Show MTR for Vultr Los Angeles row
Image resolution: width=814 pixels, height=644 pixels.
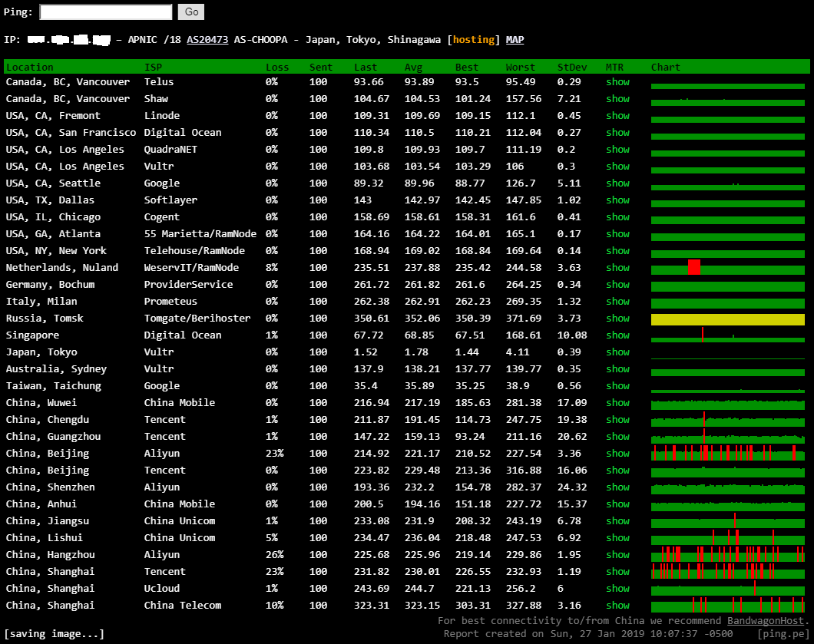tap(617, 166)
